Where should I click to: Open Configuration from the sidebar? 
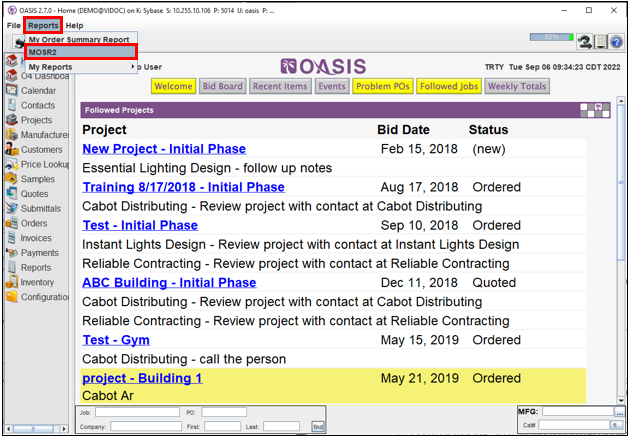(37, 297)
